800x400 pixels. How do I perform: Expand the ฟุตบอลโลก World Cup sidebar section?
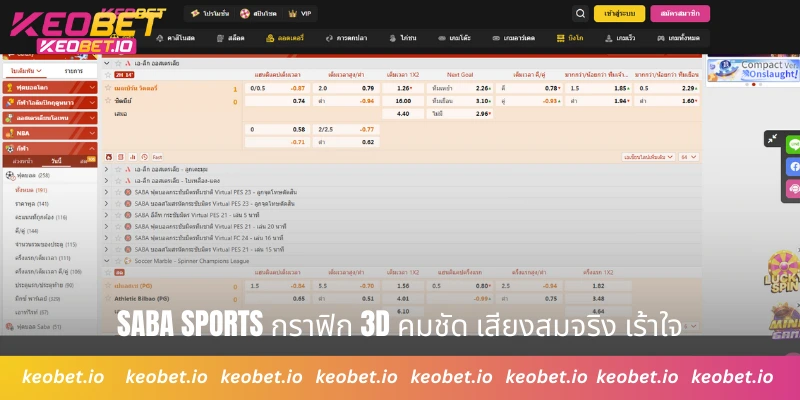(x=49, y=87)
